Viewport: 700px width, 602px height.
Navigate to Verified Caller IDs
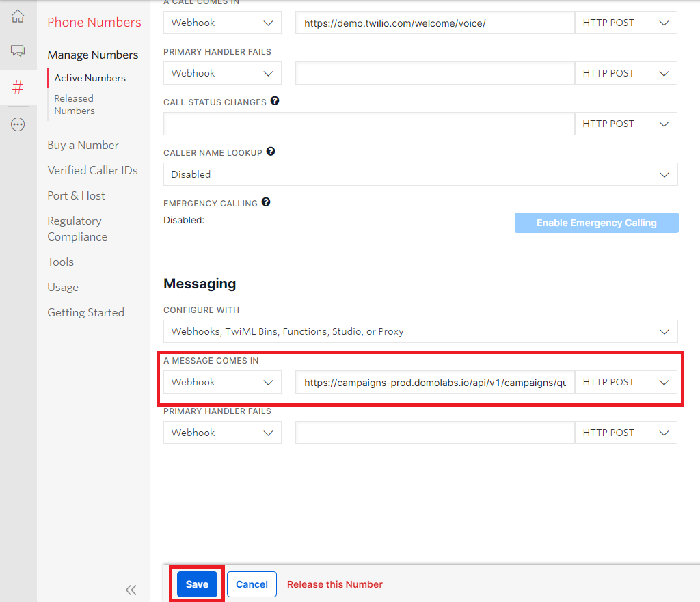tap(92, 170)
